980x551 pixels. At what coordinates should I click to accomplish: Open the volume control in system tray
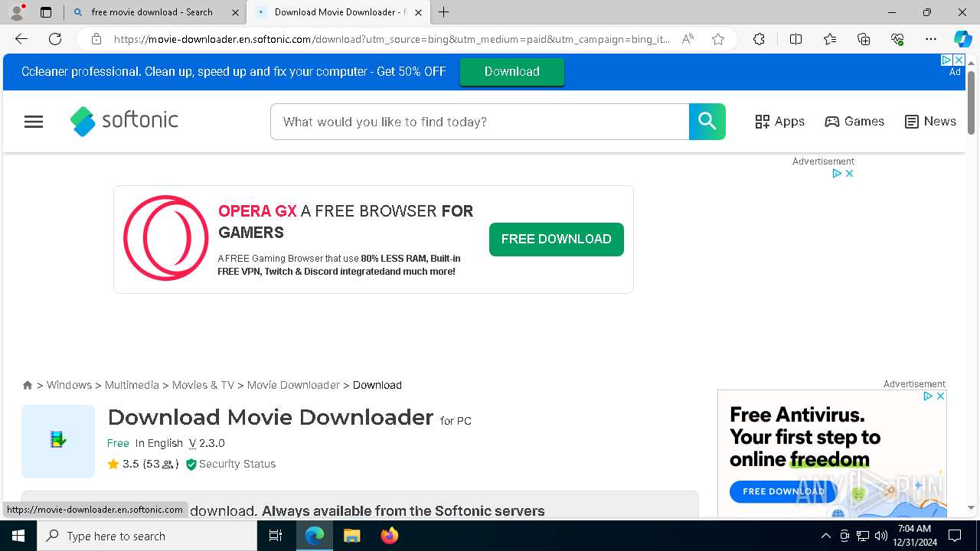(x=881, y=536)
